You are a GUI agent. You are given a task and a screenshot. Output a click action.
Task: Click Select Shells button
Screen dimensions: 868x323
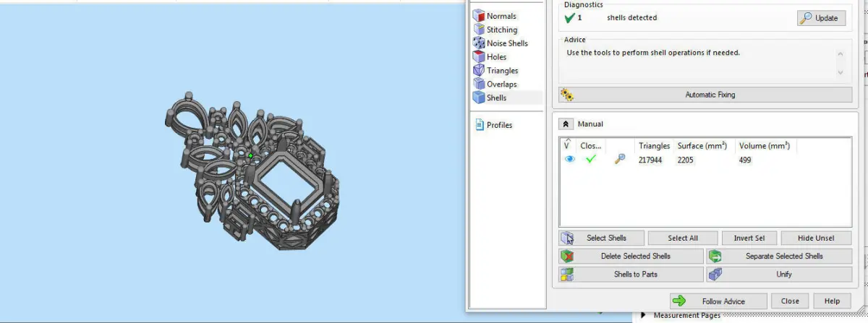pyautogui.click(x=601, y=238)
